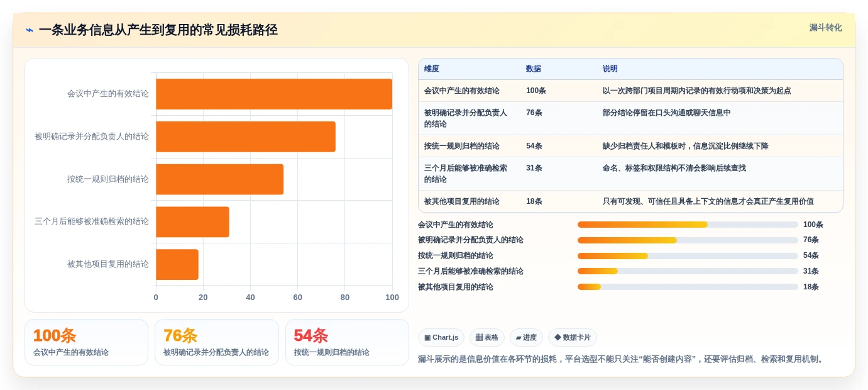Image resolution: width=868 pixels, height=390 pixels.
Task: Click the 31条 cell in the table
Action: (x=534, y=168)
